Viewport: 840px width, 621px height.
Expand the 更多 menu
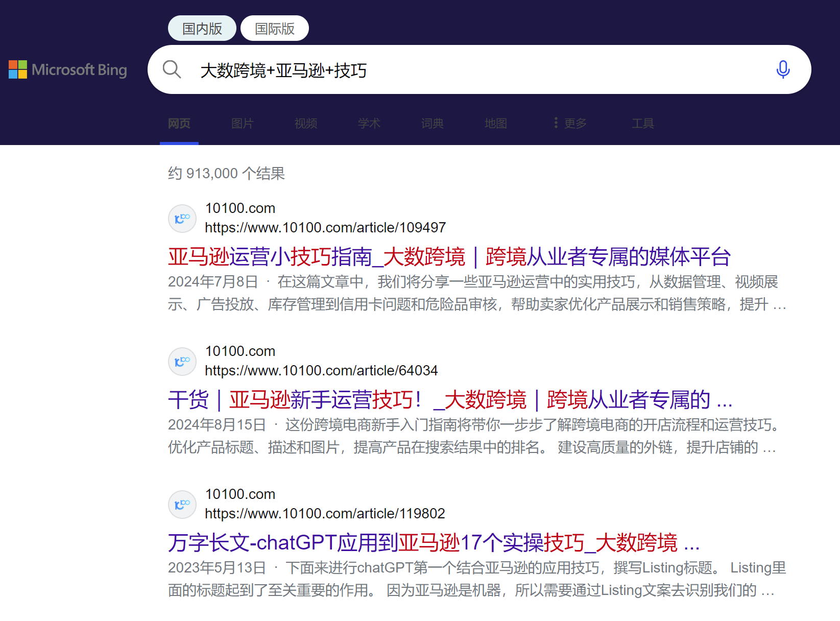click(570, 123)
